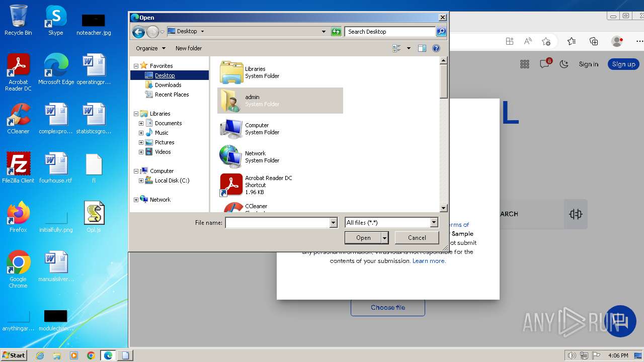
Task: Toggle the preview pane icon
Action: pyautogui.click(x=422, y=48)
